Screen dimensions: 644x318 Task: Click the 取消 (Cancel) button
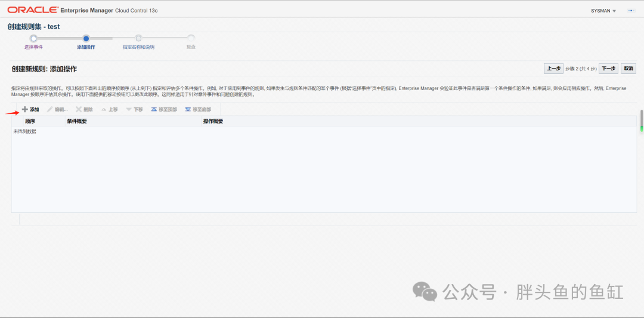[x=628, y=69]
